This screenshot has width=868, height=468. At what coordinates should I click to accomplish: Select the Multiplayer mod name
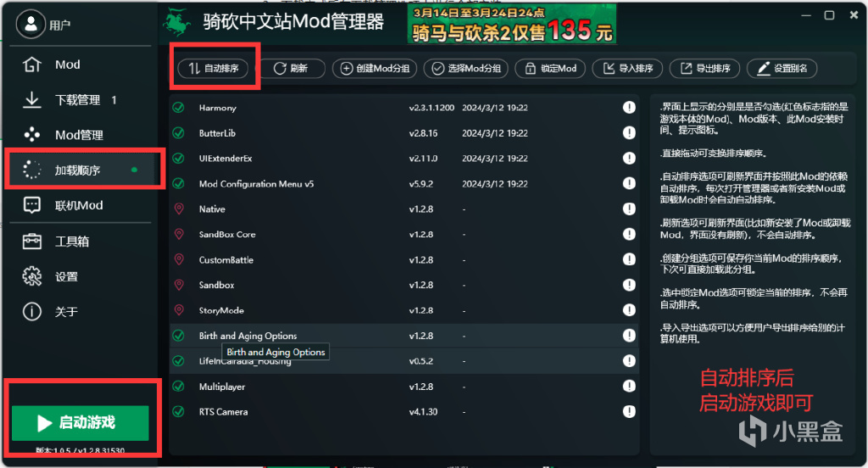222,387
